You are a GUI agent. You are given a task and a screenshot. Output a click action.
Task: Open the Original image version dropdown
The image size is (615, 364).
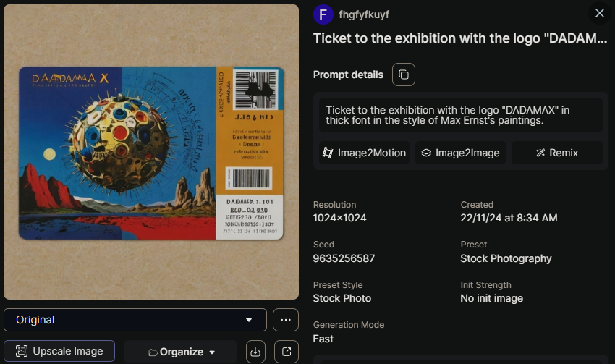(x=135, y=320)
